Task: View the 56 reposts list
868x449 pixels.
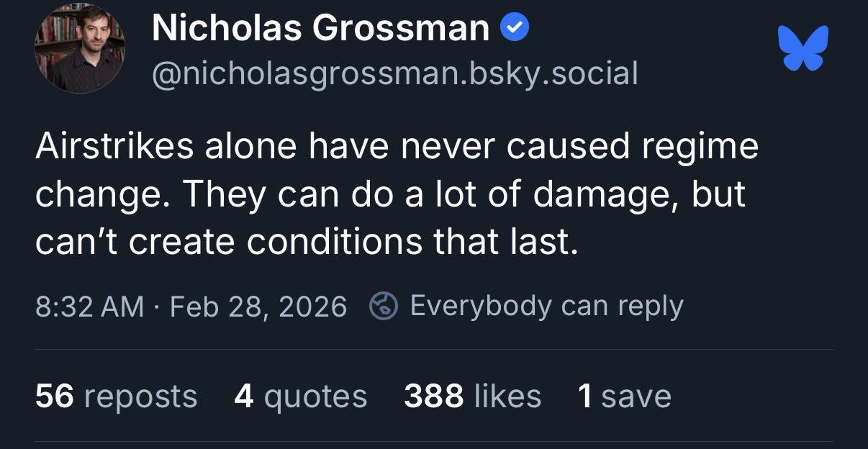Action: tap(116, 396)
